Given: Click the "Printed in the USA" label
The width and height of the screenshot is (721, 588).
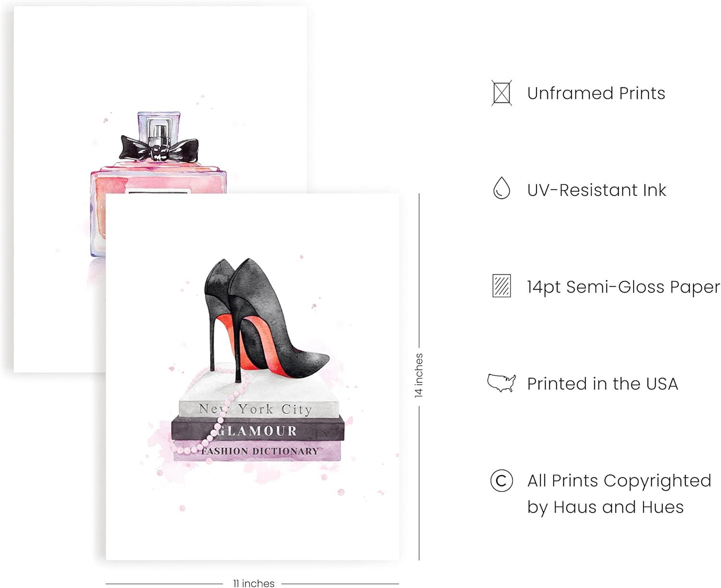Looking at the screenshot, I should 602,384.
